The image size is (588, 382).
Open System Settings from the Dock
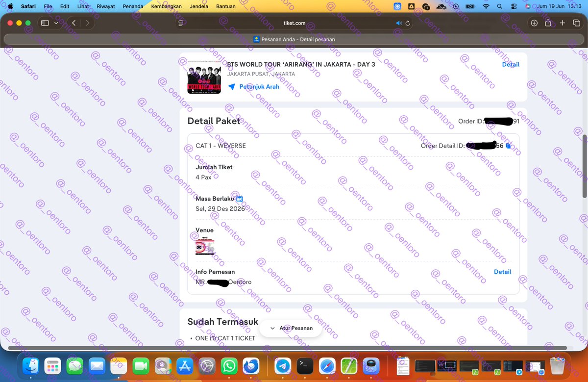tap(207, 366)
